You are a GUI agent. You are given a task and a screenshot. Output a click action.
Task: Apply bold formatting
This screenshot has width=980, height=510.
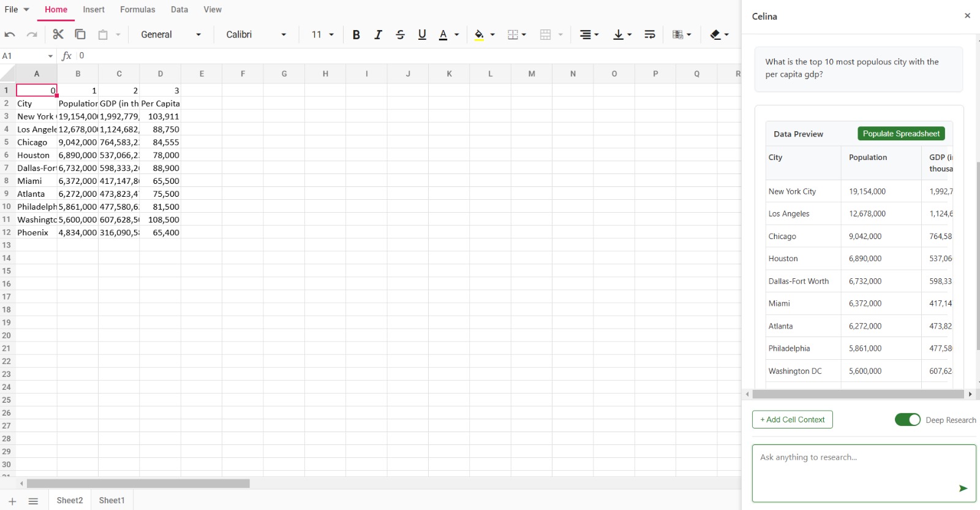click(x=356, y=35)
